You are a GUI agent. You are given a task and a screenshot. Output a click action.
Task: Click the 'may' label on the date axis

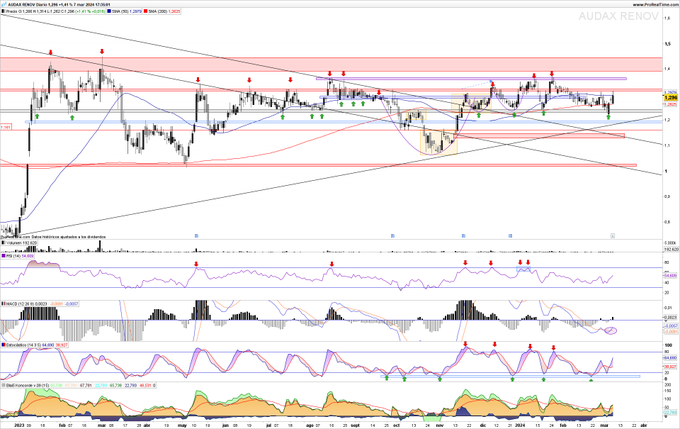(x=182, y=426)
